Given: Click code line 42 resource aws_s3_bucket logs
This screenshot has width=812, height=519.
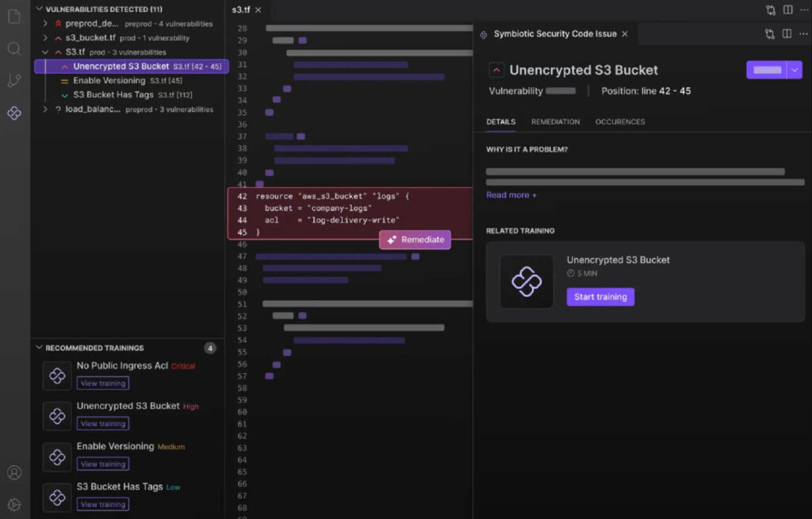Looking at the screenshot, I should point(332,196).
